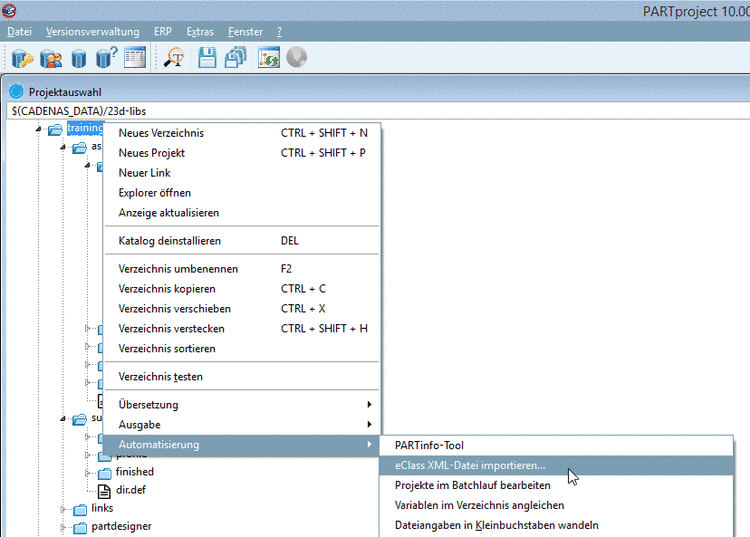The height and width of the screenshot is (537, 750).
Task: Select PARTinfo-Tool in submenu
Action: 556,446
